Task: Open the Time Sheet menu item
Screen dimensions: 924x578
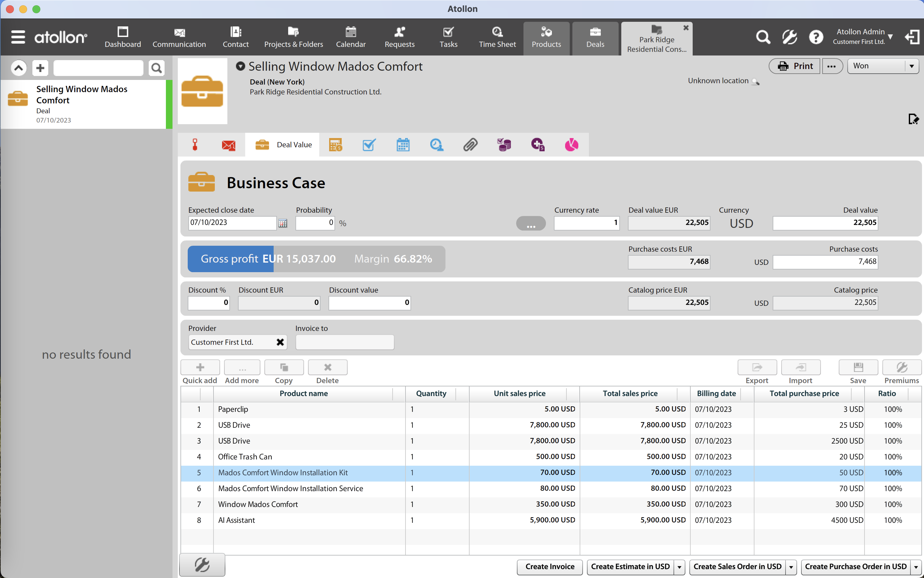Action: tap(497, 38)
